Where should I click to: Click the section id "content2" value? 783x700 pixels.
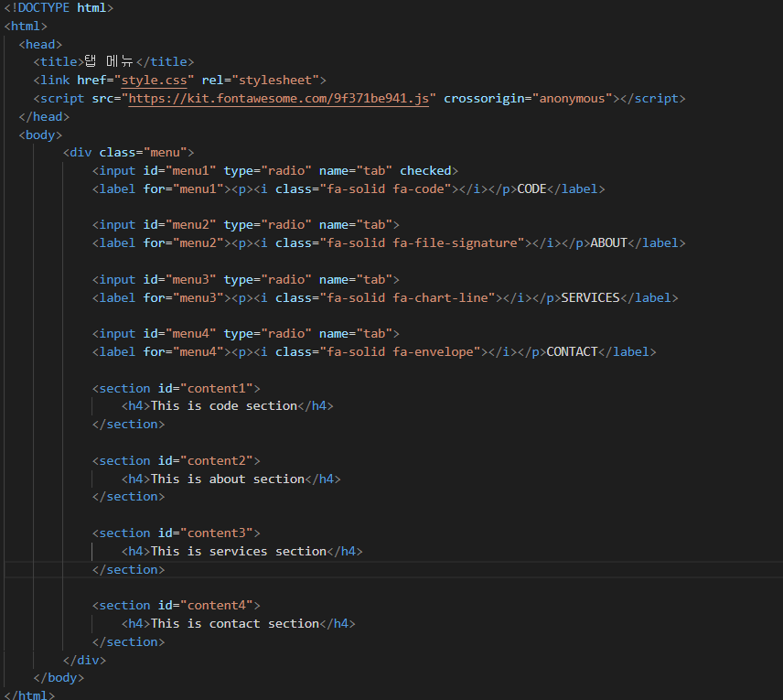[216, 460]
